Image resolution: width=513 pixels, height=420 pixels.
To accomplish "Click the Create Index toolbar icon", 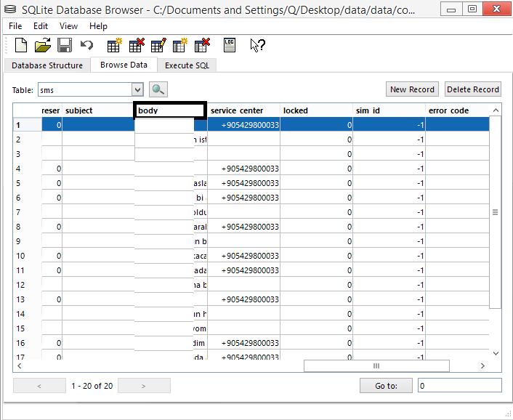I will (179, 46).
